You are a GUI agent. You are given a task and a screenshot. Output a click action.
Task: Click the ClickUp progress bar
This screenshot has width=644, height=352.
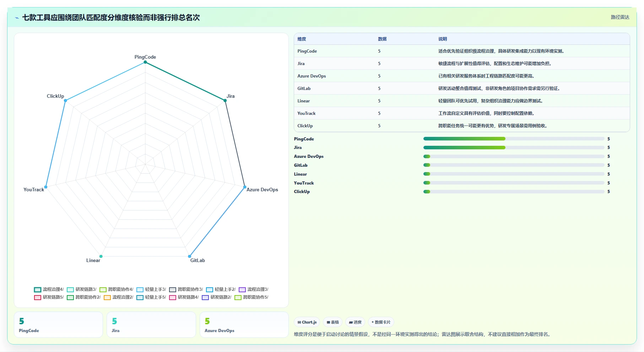tap(514, 192)
